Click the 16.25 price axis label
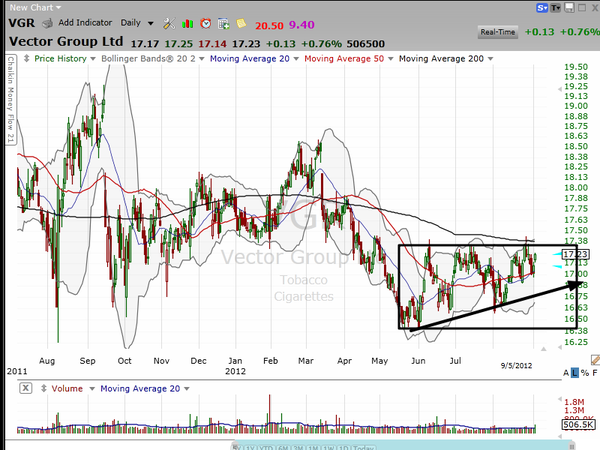 tap(576, 342)
